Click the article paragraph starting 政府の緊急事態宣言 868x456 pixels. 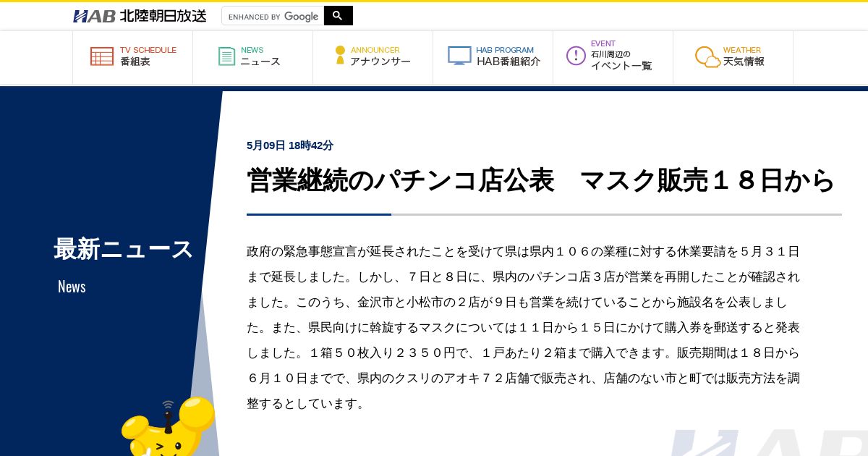pyautogui.click(x=524, y=328)
